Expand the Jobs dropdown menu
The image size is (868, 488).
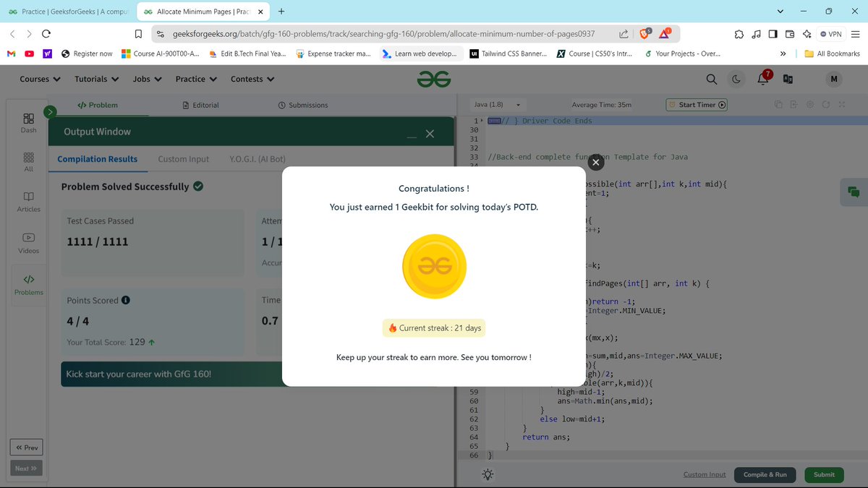[147, 79]
